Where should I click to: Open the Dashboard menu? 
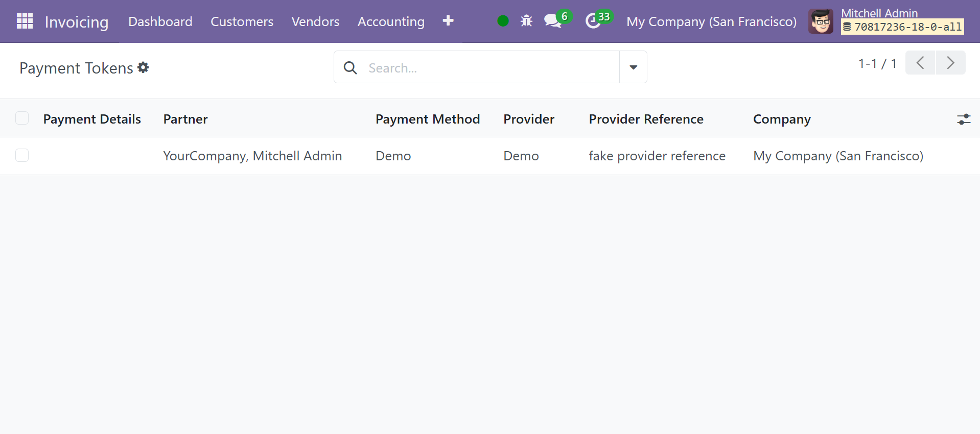coord(160,21)
